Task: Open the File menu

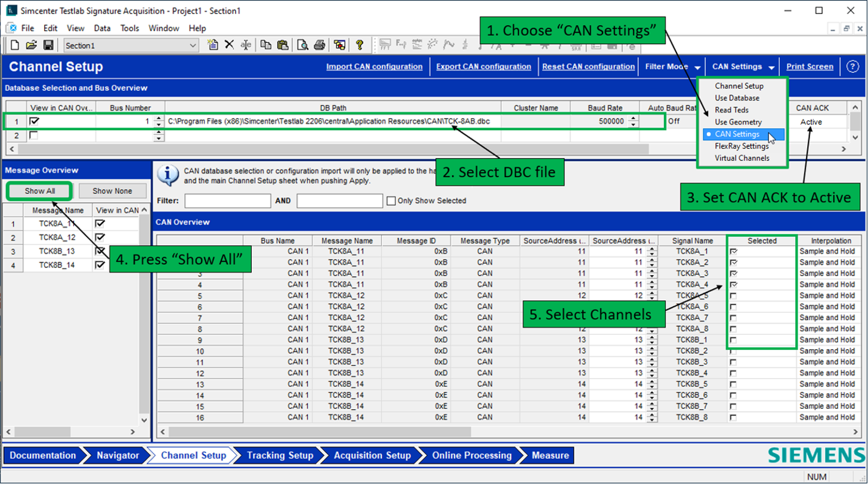Action: [x=28, y=28]
